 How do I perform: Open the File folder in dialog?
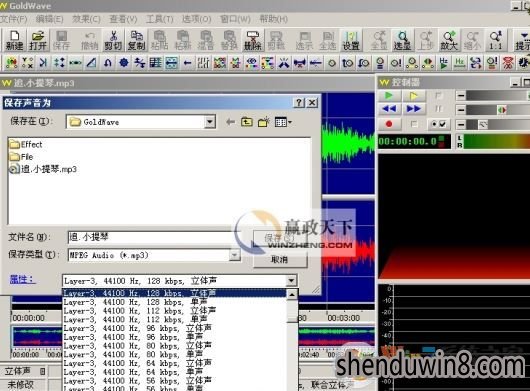click(21, 157)
